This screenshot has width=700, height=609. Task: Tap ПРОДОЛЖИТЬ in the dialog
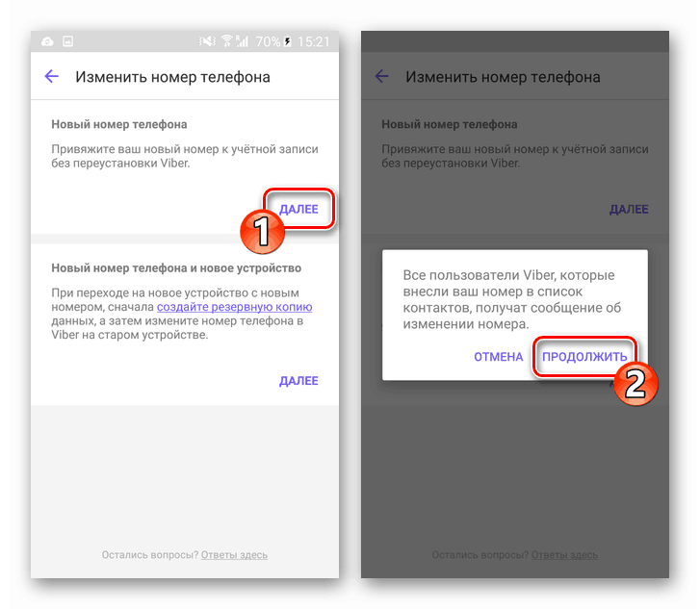tap(584, 357)
